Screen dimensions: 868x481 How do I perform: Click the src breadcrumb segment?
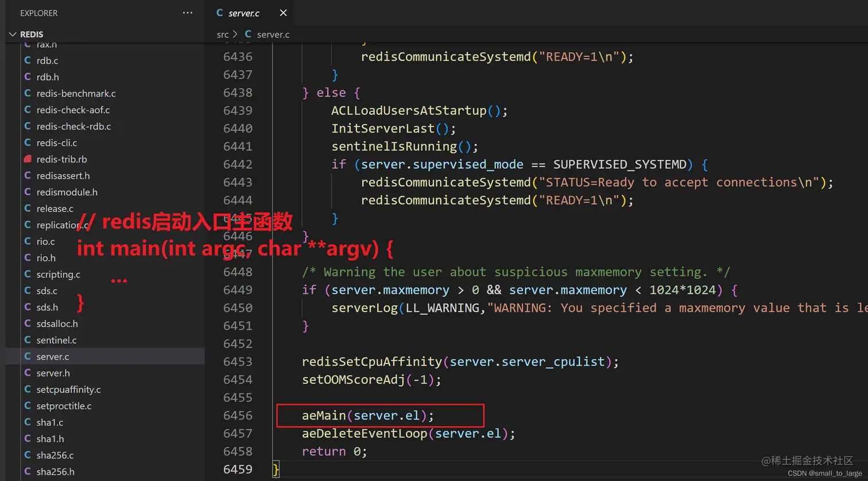[x=223, y=34]
